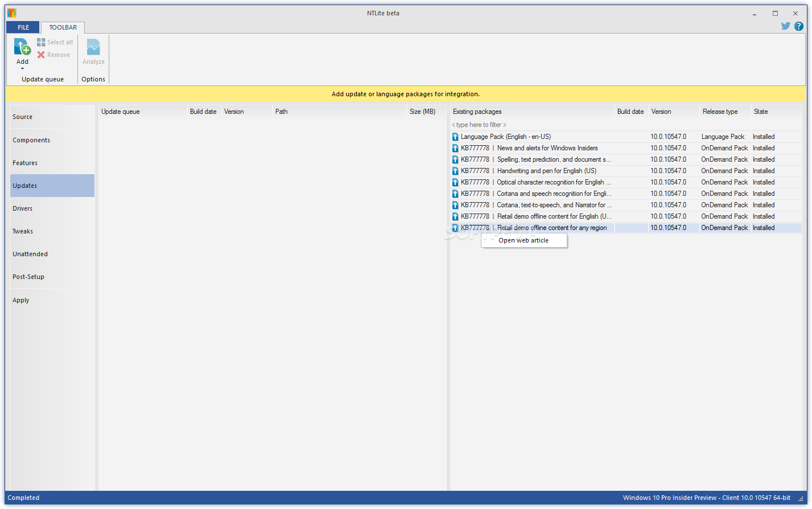Open the Add dropdown arrow
Viewport: 812px width, 509px height.
22,69
